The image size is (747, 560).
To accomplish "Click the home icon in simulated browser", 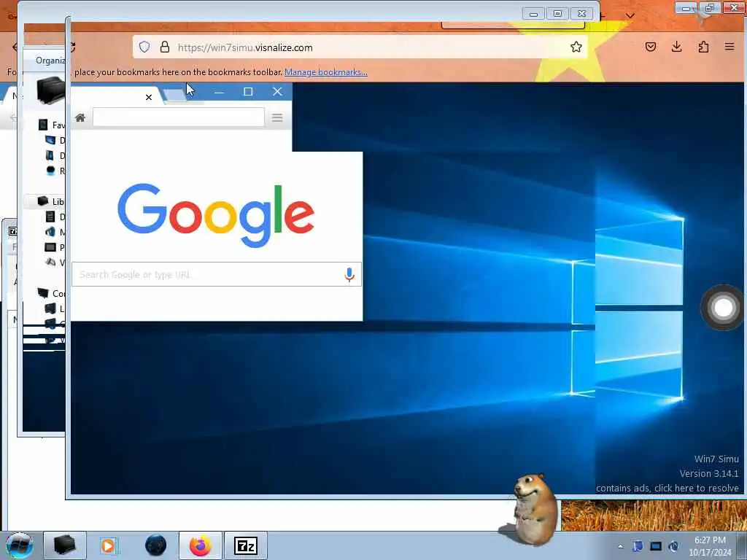I will (x=80, y=117).
